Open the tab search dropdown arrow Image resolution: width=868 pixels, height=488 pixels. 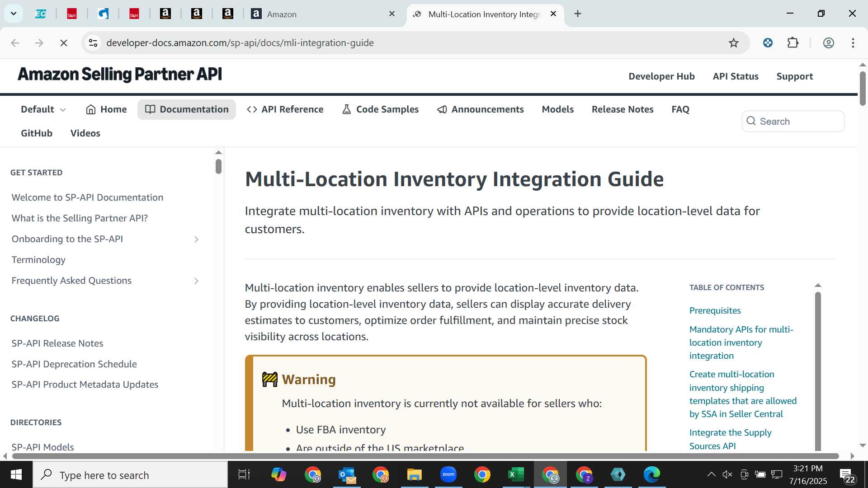pos(14,14)
